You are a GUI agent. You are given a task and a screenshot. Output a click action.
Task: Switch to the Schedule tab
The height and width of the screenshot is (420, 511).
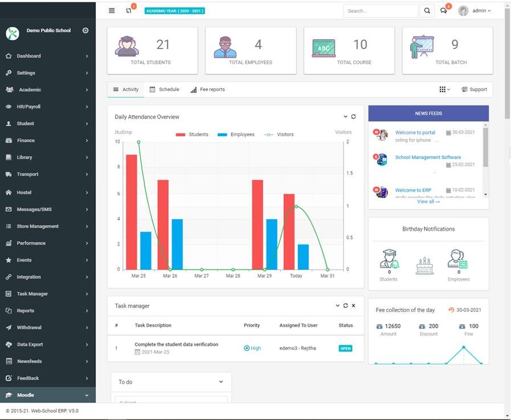point(164,89)
